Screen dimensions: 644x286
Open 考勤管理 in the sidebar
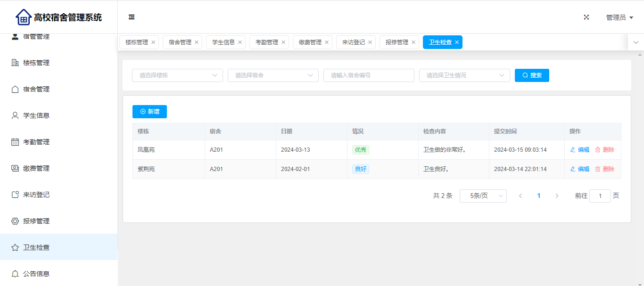tap(36, 142)
